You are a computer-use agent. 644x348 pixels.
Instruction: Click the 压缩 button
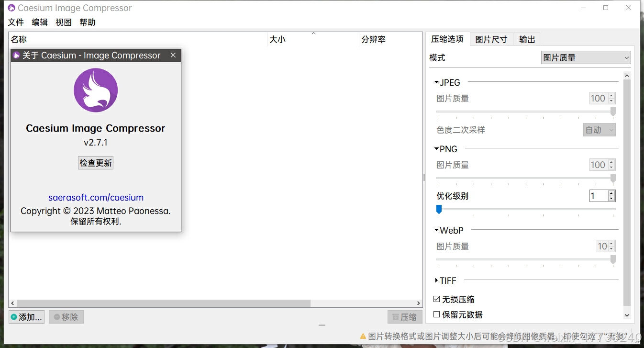tap(405, 317)
